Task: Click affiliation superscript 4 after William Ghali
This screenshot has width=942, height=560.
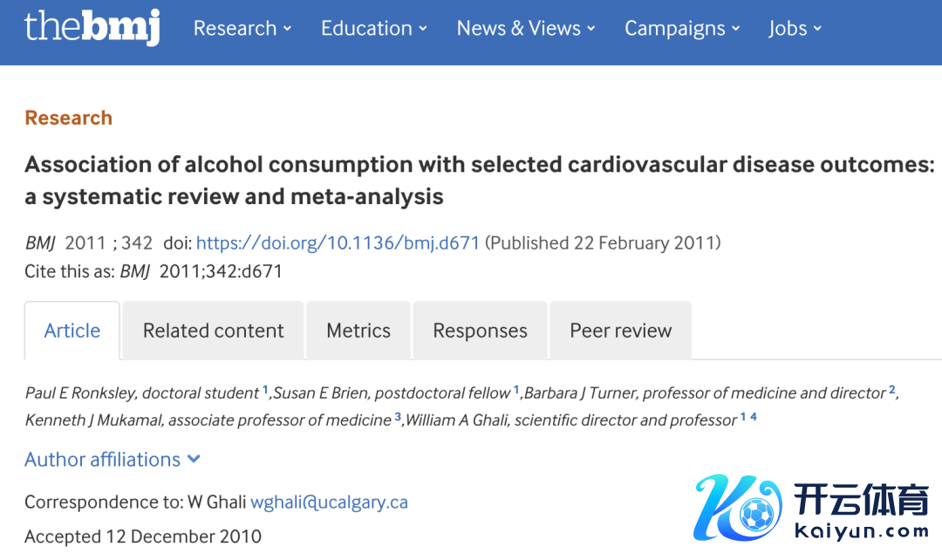Action: pyautogui.click(x=753, y=417)
